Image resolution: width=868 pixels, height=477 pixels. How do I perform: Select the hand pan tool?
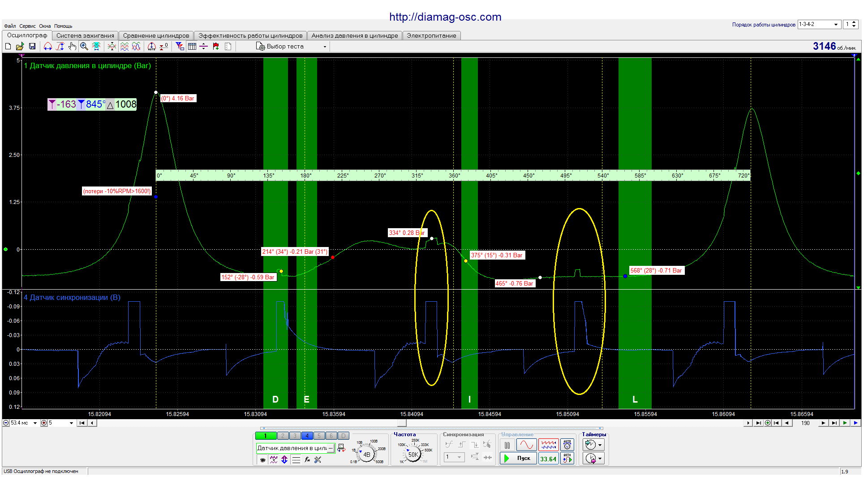point(72,46)
